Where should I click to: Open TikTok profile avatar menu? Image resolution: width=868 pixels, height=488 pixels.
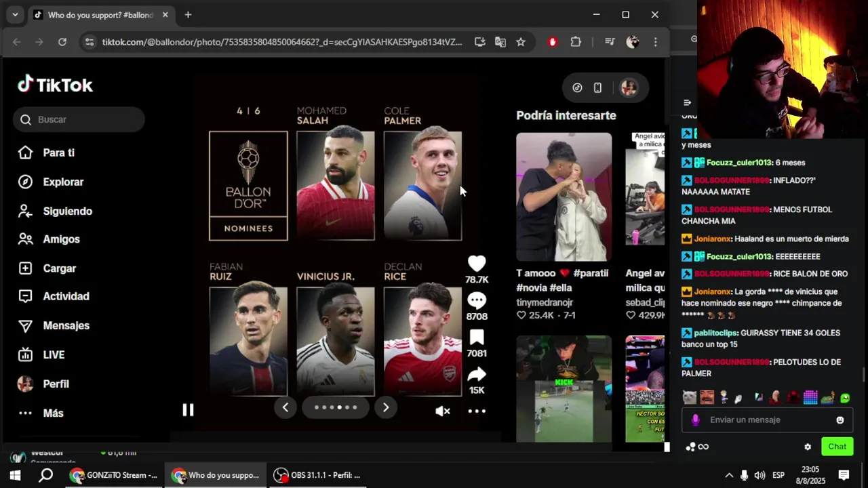(x=629, y=87)
